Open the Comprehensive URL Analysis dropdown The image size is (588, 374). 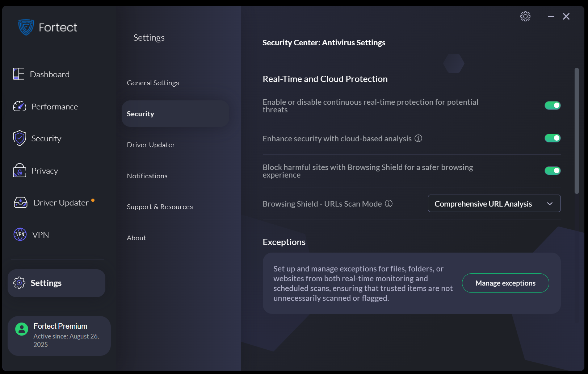(494, 203)
